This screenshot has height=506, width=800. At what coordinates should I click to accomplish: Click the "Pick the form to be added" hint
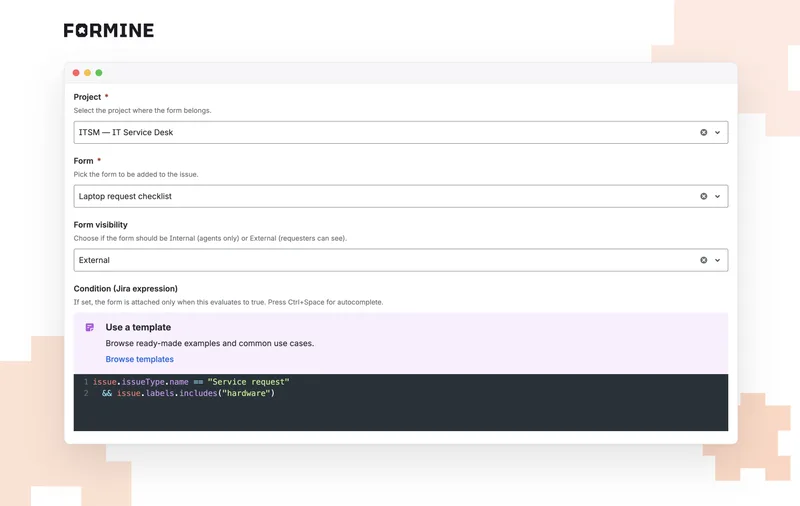coord(136,174)
